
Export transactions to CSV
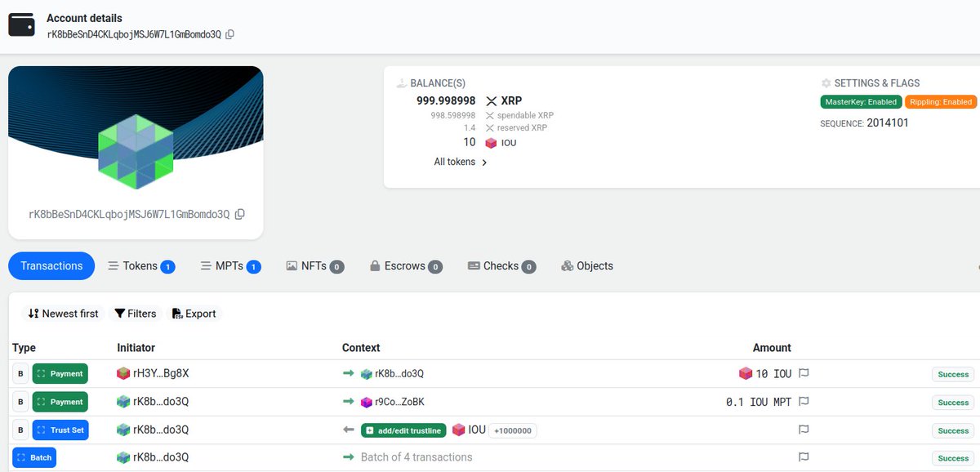point(194,314)
